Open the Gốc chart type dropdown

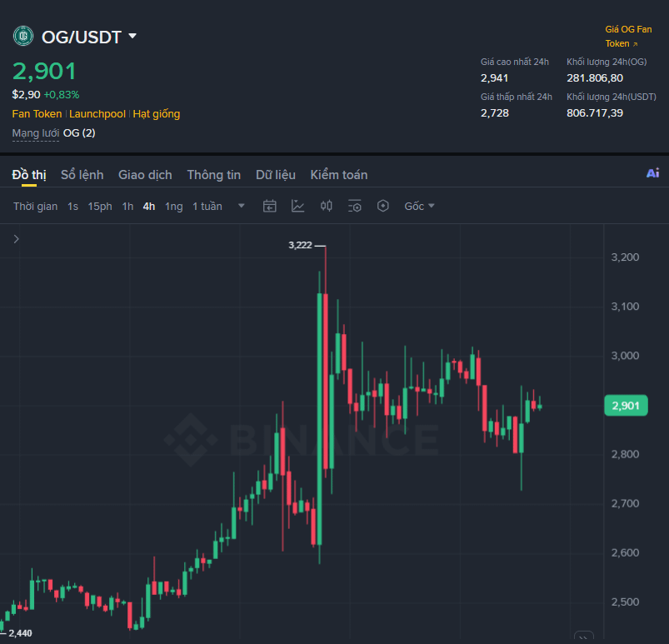point(419,207)
